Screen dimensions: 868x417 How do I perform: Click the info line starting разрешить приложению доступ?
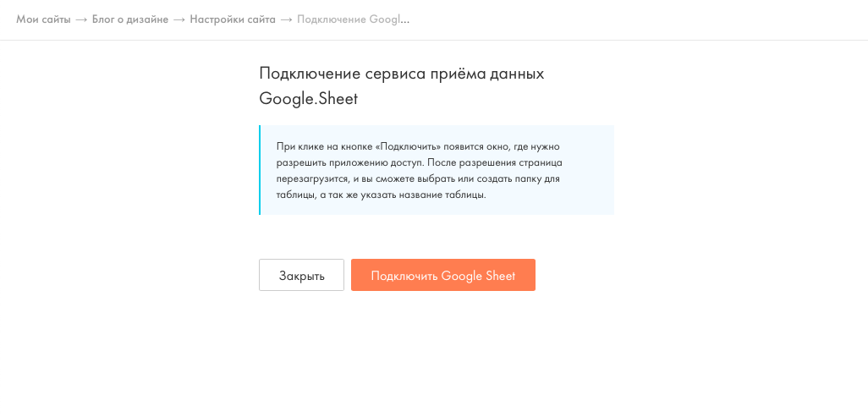(x=419, y=163)
